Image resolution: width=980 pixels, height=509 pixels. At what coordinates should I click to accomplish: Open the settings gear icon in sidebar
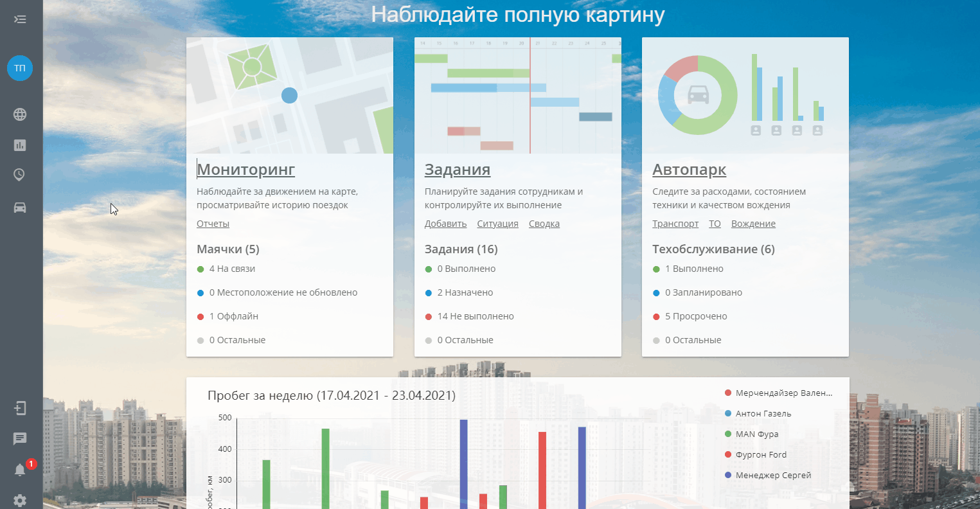(20, 500)
